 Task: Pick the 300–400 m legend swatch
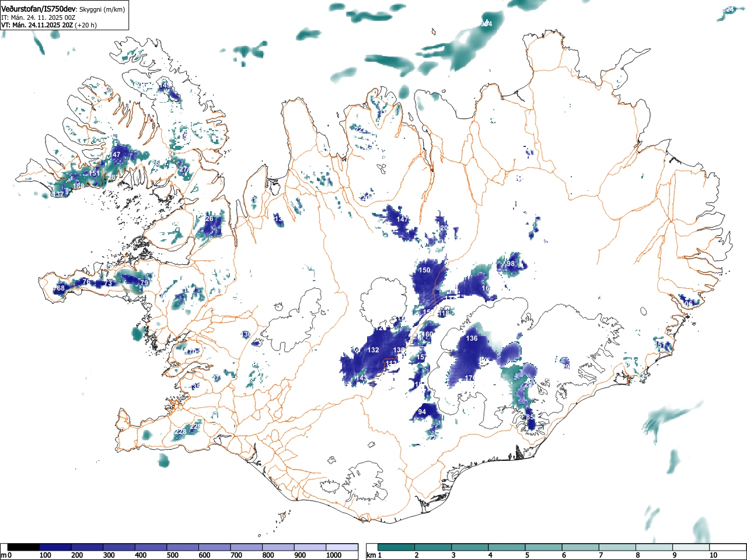point(118,547)
